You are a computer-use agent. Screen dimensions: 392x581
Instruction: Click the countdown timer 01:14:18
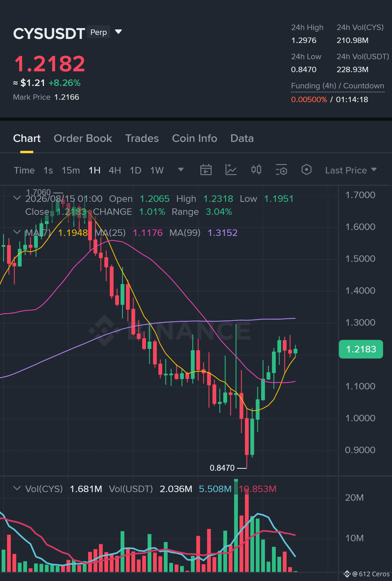click(352, 99)
